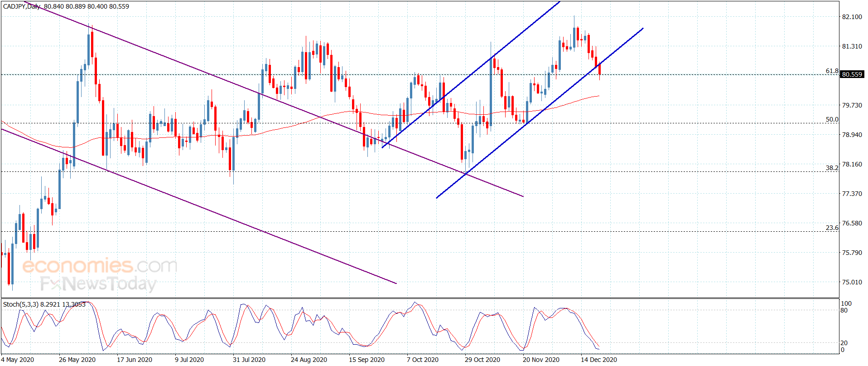Click the 38.2 Fibonacci level label
Image resolution: width=868 pixels, height=366 pixels.
coord(832,168)
